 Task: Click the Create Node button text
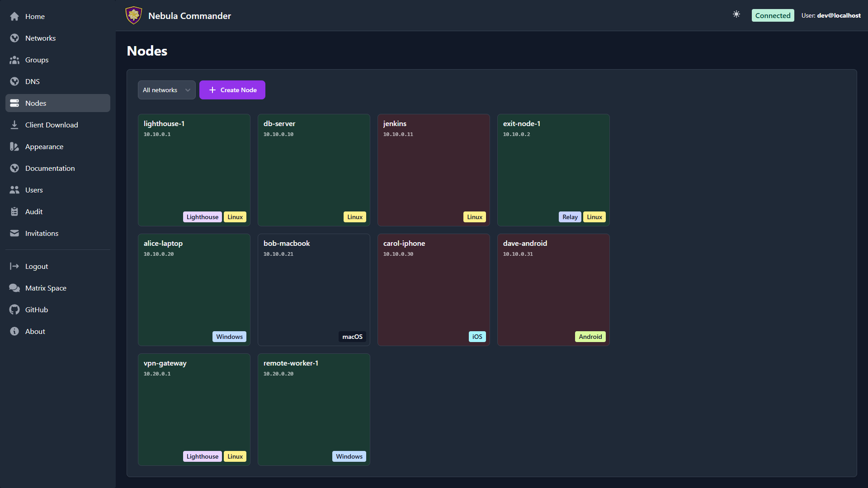point(239,90)
